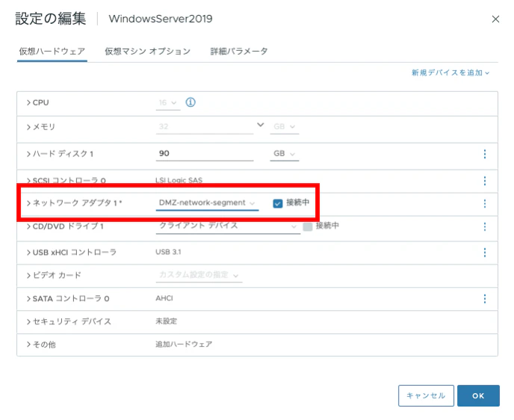Click the 追加ハードウェア text
The height and width of the screenshot is (420, 514).
point(184,344)
